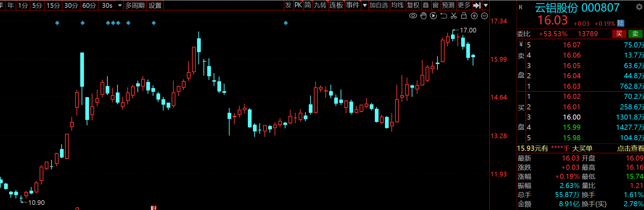The height and width of the screenshot is (210, 644).
Task: Click the undo arrow icon
Action: (x=444, y=16)
